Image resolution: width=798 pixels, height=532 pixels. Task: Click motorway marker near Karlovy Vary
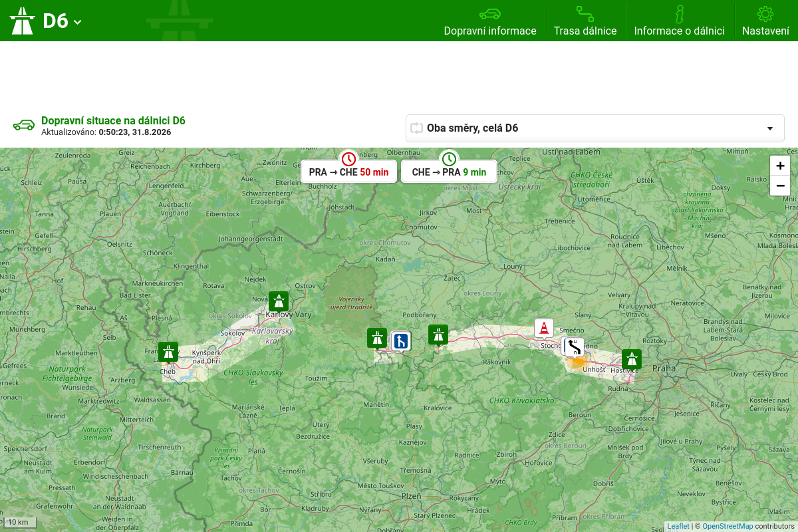[x=279, y=302]
